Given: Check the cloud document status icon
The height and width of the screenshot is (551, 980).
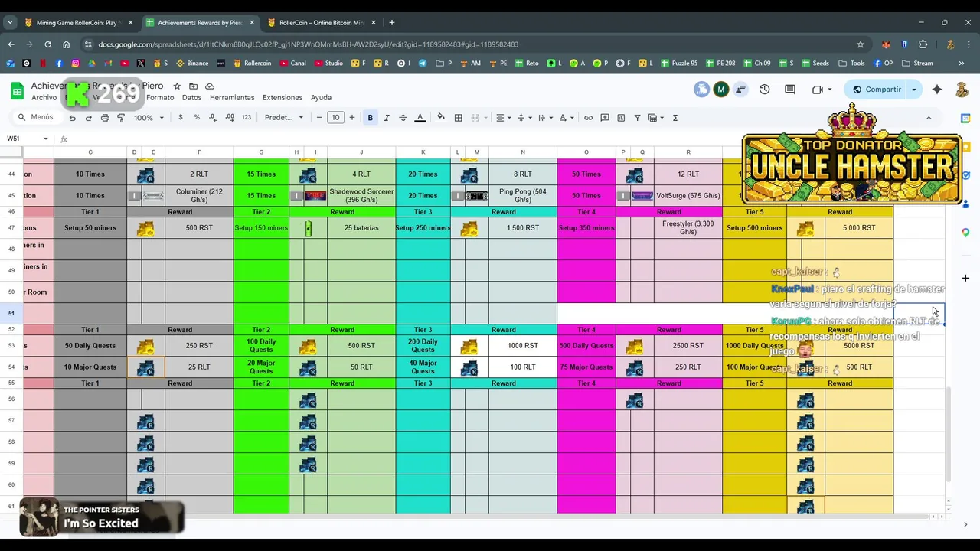Looking at the screenshot, I should [210, 86].
